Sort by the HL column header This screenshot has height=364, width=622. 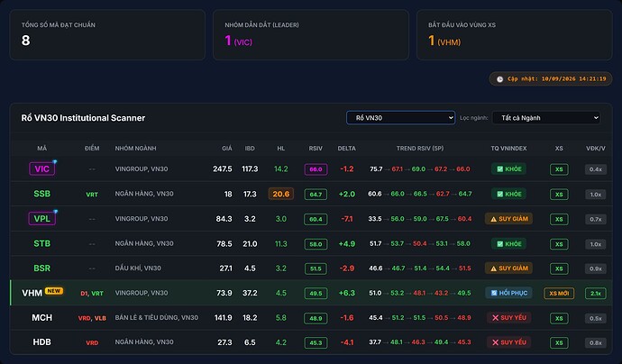(x=281, y=149)
